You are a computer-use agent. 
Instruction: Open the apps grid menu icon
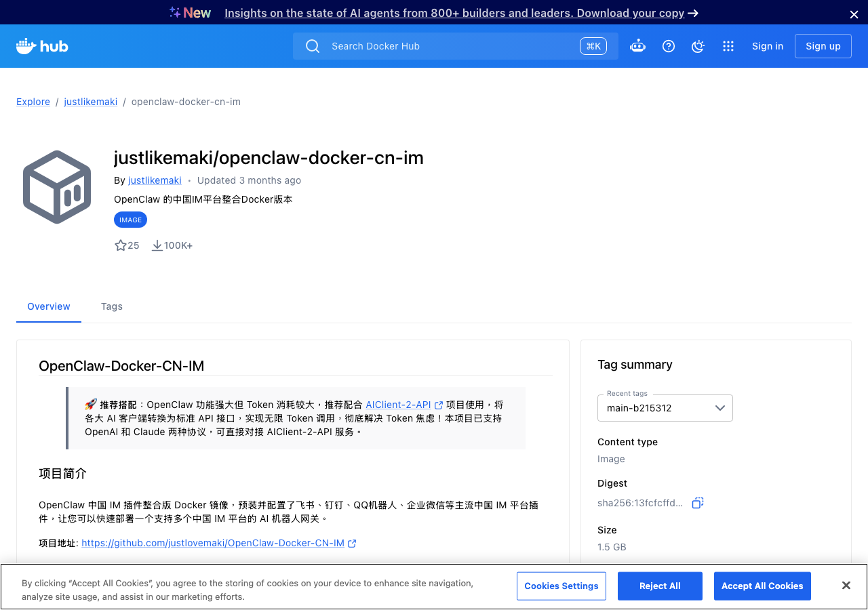point(728,46)
